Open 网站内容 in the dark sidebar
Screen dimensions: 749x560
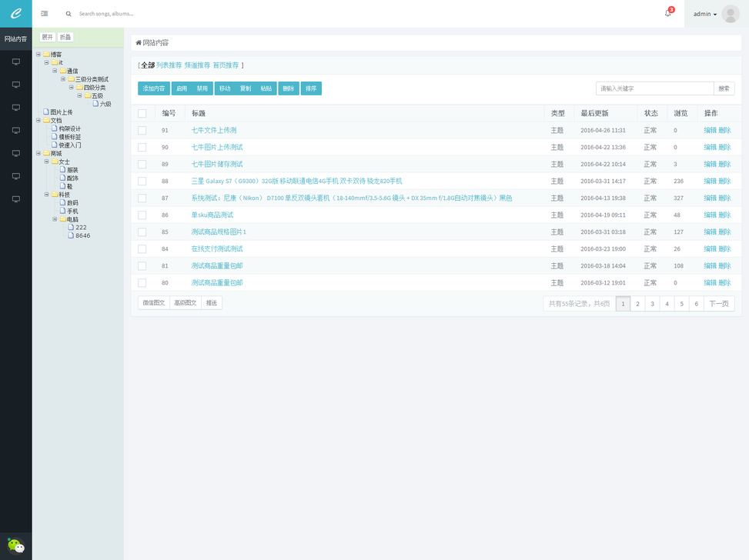pos(15,38)
